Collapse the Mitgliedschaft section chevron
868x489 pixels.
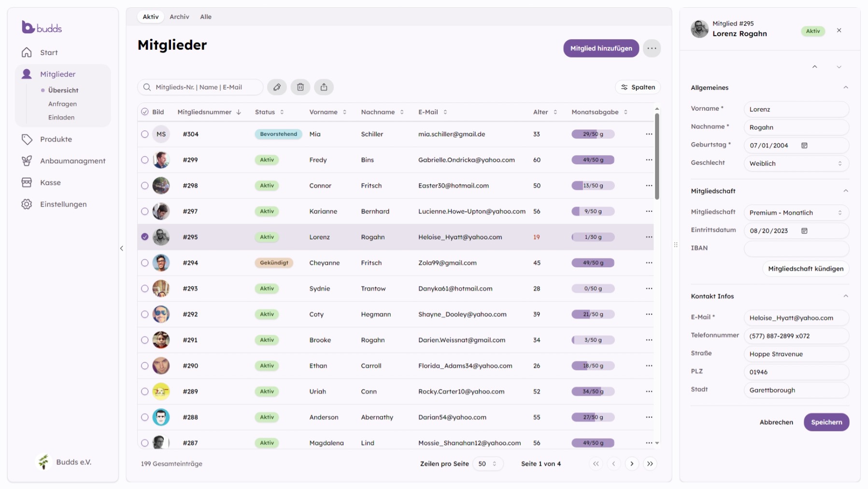point(846,191)
